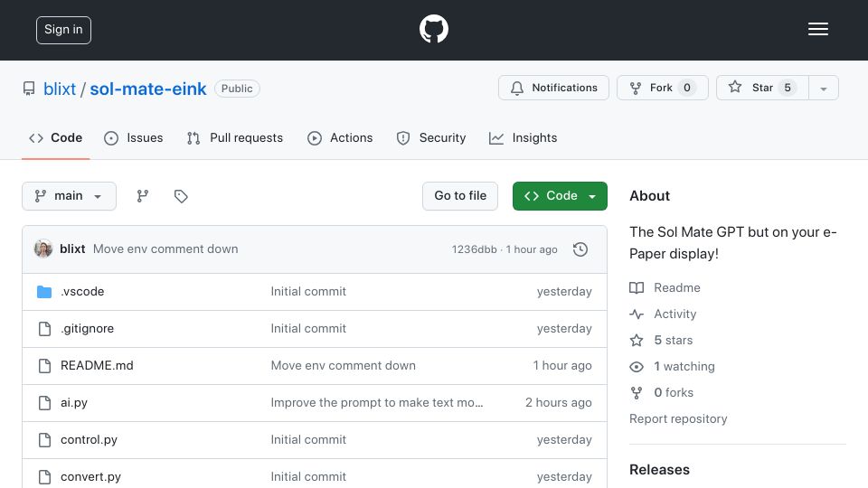868x488 pixels.
Task: Click the About heading
Action: [x=649, y=196]
